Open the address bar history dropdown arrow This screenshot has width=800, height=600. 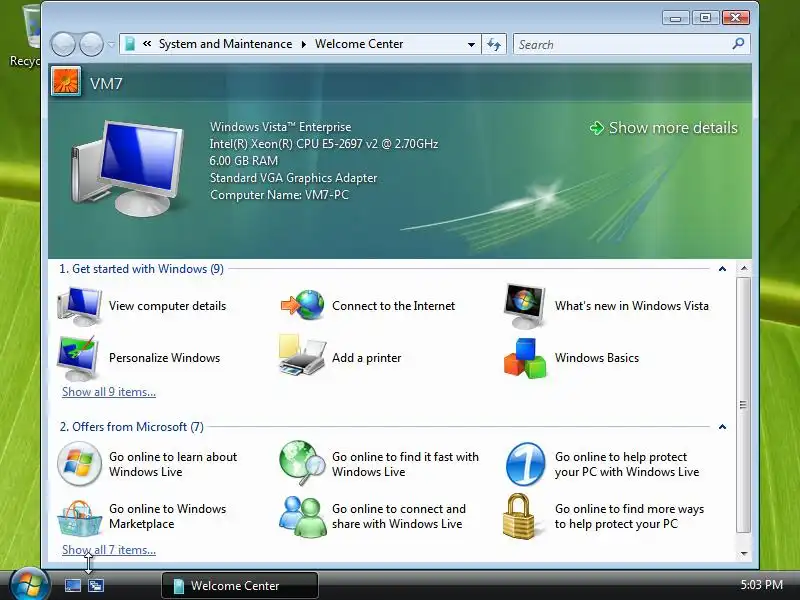(x=471, y=44)
